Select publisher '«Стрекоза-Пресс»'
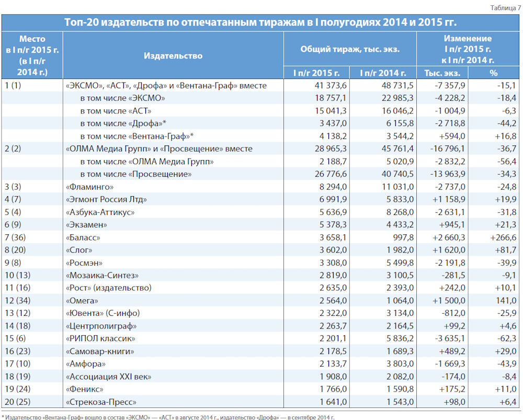 (101, 402)
